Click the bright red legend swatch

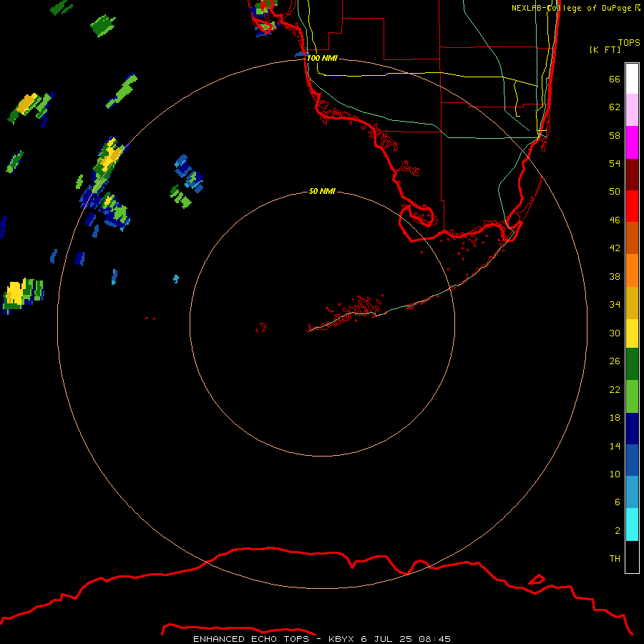[632, 206]
